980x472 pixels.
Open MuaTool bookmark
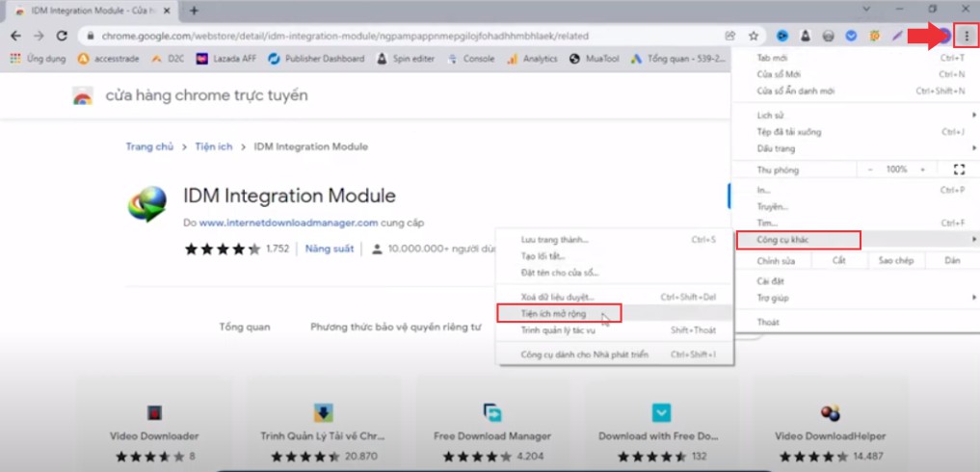coord(595,59)
